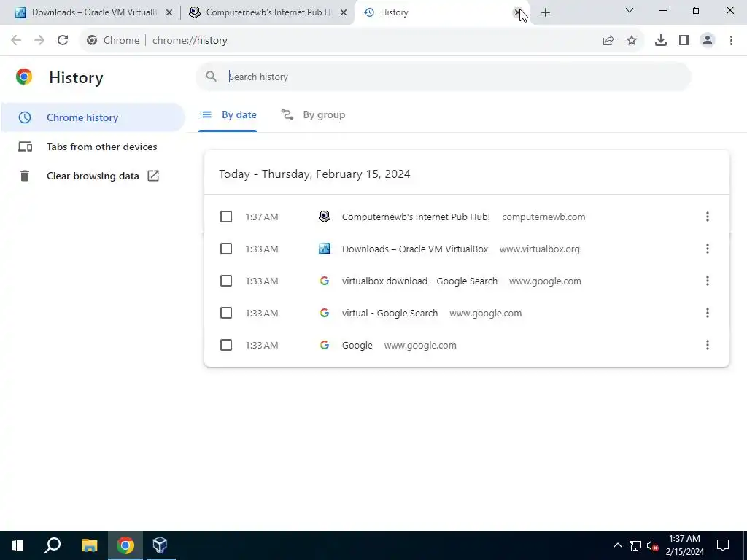Open File Explorer from taskbar
Screen dimensions: 747x560
pyautogui.click(x=89, y=545)
